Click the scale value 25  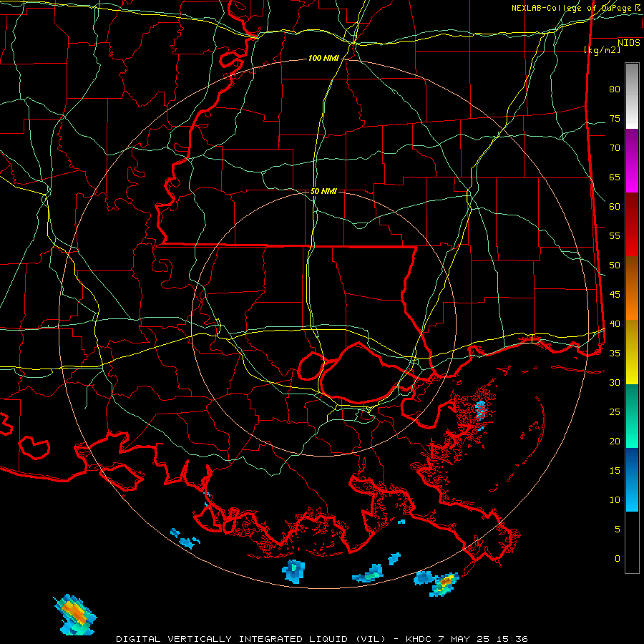click(615, 412)
